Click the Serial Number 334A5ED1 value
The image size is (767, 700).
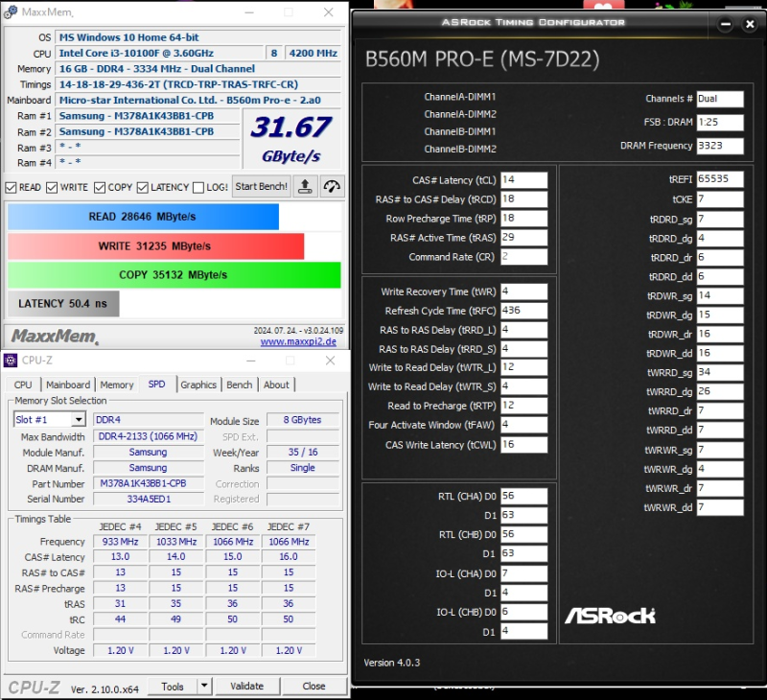pos(149,499)
